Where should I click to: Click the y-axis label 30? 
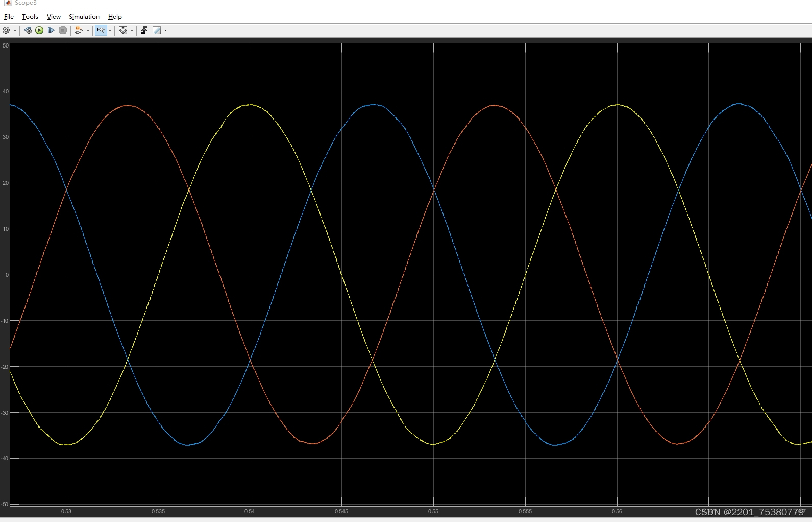click(6, 137)
